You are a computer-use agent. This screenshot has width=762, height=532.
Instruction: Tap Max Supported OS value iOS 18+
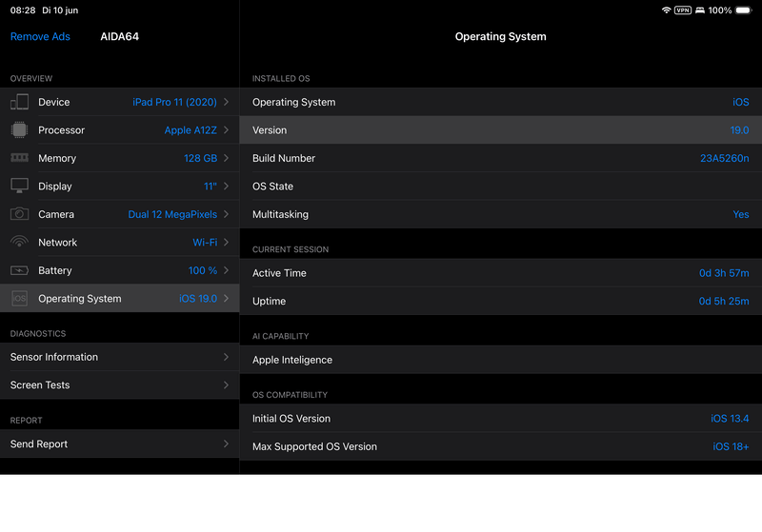(731, 446)
